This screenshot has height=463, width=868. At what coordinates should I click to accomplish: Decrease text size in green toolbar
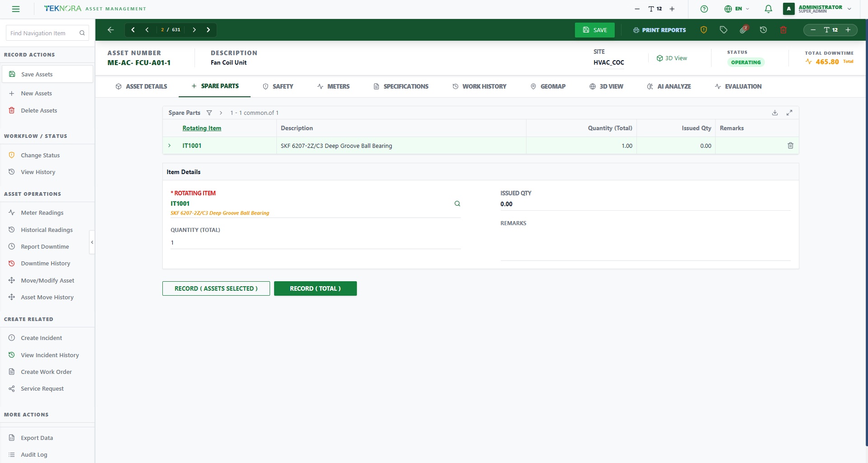click(x=813, y=30)
